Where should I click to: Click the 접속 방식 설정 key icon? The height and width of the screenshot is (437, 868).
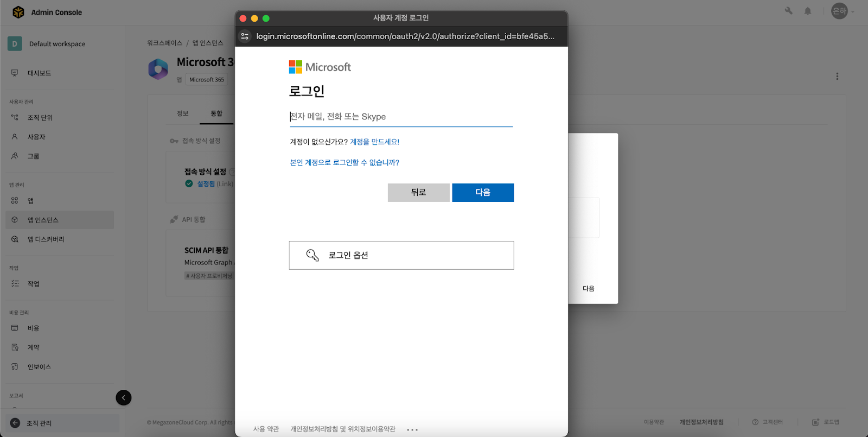tap(174, 141)
